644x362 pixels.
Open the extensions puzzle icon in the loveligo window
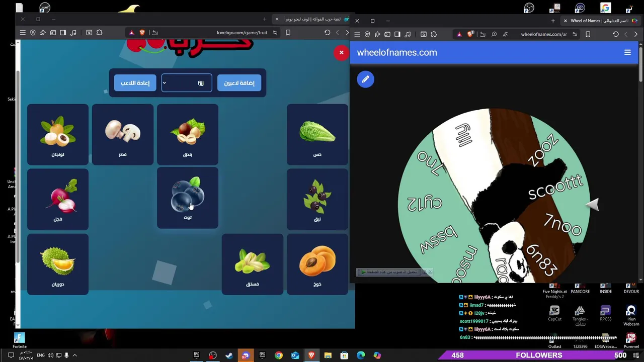click(x=99, y=33)
